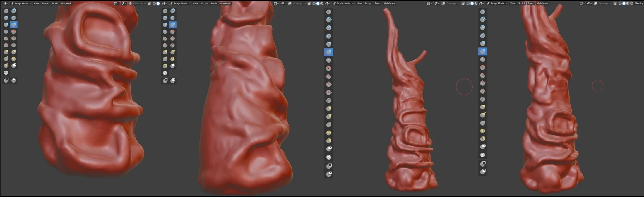This screenshot has height=197, width=644.
Task: Select the Crease brush in the second viewport
Action: (165, 32)
